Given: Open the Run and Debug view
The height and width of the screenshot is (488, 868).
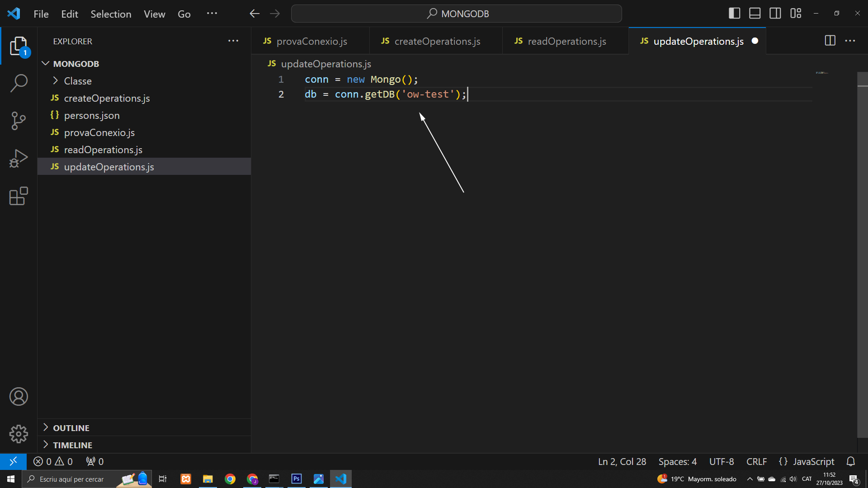Looking at the screenshot, I should tap(19, 159).
